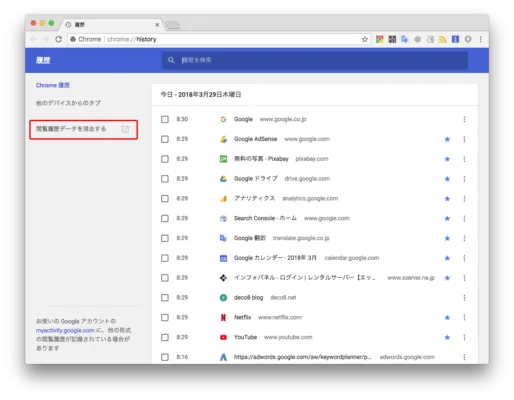Image resolution: width=514 pixels, height=400 pixels.
Task: Open more actions for the deco8 blog row
Action: [x=464, y=298]
